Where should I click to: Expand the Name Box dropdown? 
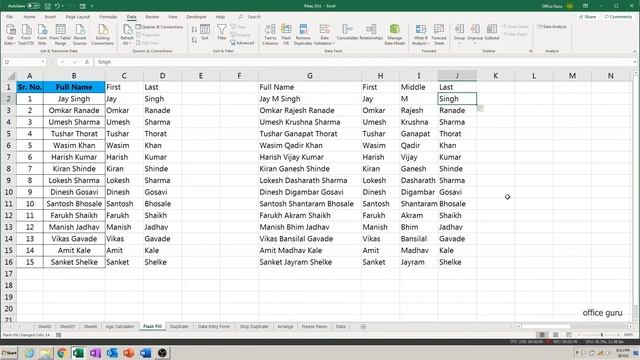(43, 62)
